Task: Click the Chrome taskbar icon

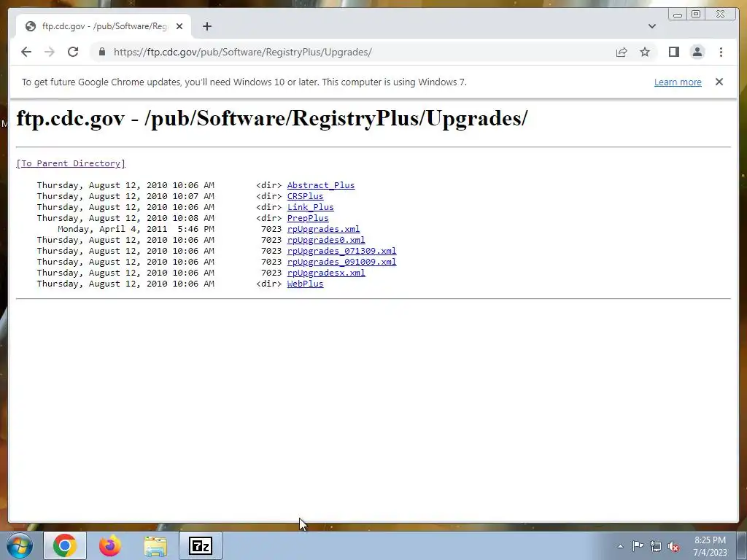Action: [x=65, y=545]
